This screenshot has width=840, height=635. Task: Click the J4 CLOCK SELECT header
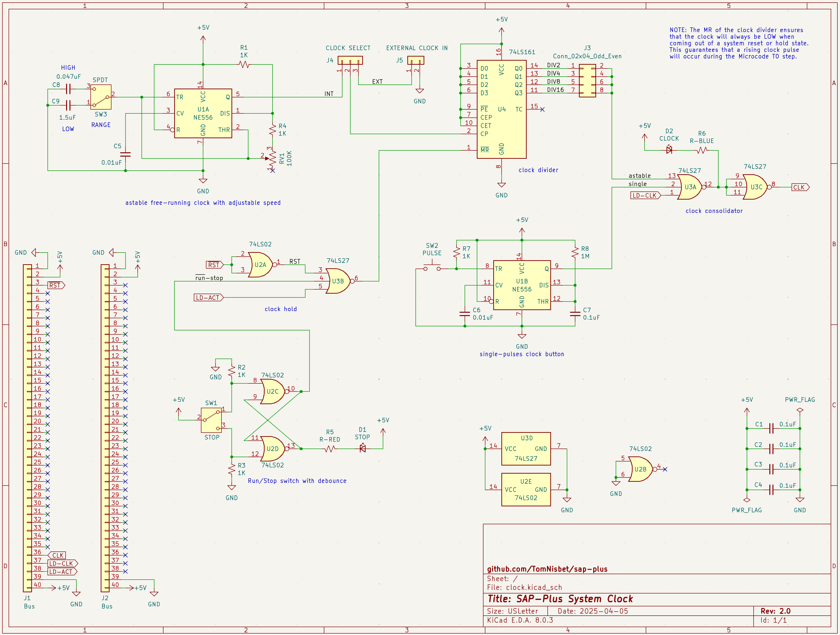pos(350,60)
